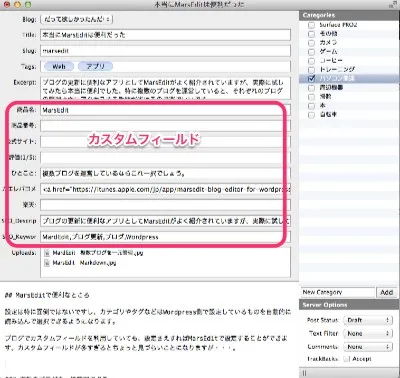Click the pause-like handle icon below Server Options
The image size is (400, 378).
(304, 373)
